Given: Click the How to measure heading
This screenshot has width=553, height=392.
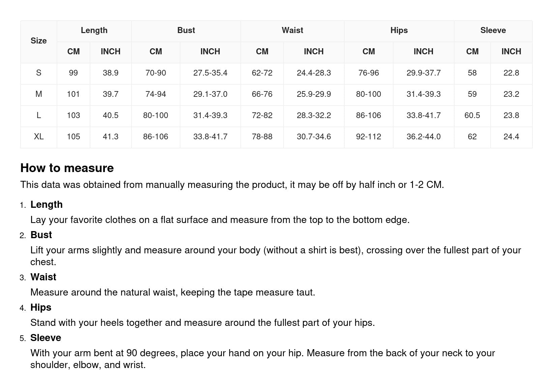Looking at the screenshot, I should pos(67,168).
